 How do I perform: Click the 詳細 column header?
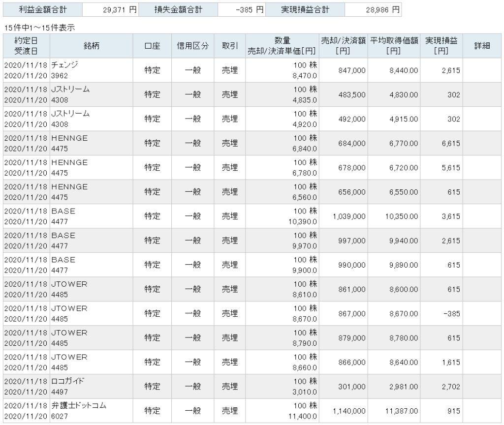[482, 46]
